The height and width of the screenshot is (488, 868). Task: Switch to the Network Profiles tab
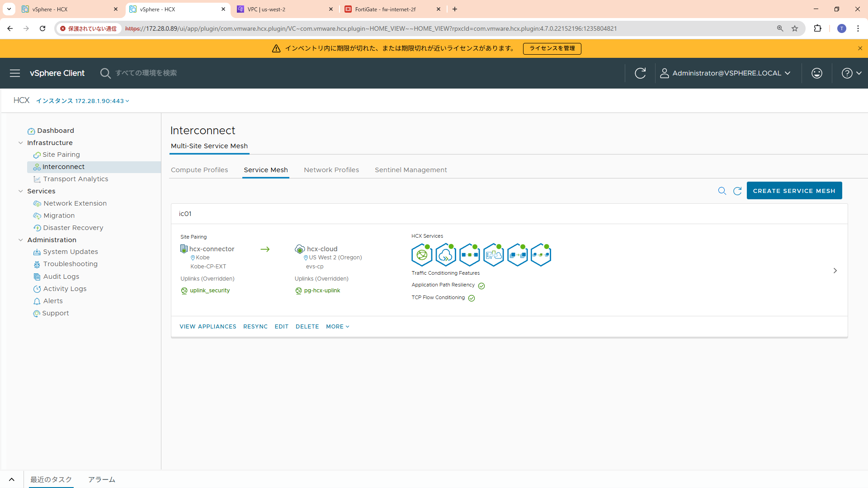[x=331, y=170]
